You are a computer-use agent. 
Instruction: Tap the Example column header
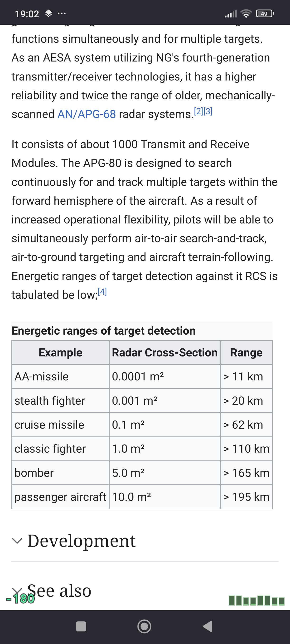pos(61,352)
